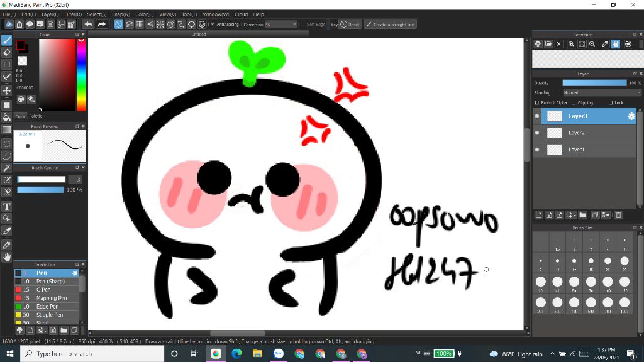Select the Bucket fill tool
This screenshot has width=644, height=362.
6,118
